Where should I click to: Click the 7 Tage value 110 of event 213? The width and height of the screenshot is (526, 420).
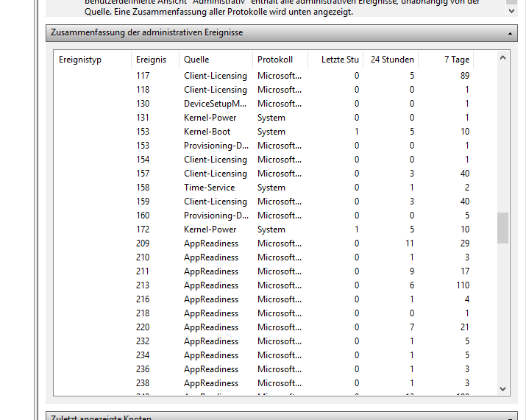coord(463,285)
